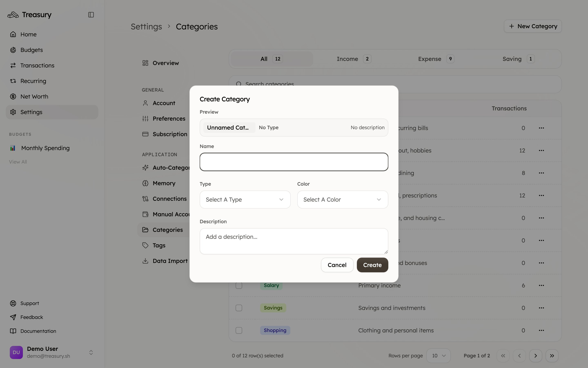The image size is (588, 368).
Task: Jump to the last page
Action: click(x=552, y=356)
